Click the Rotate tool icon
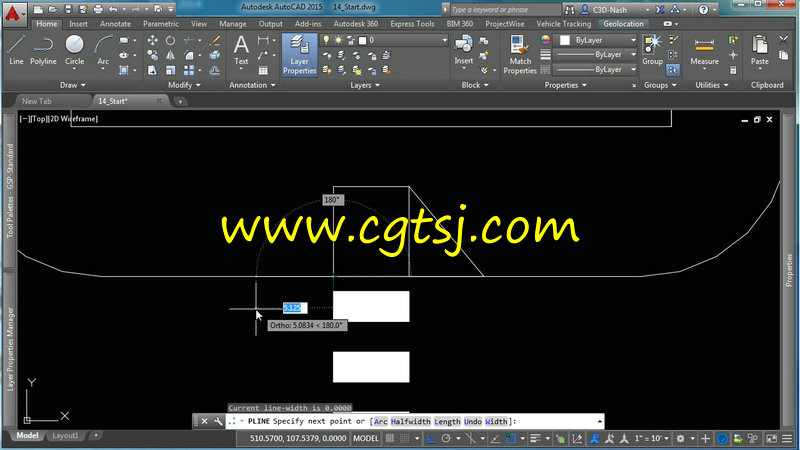 (x=170, y=40)
